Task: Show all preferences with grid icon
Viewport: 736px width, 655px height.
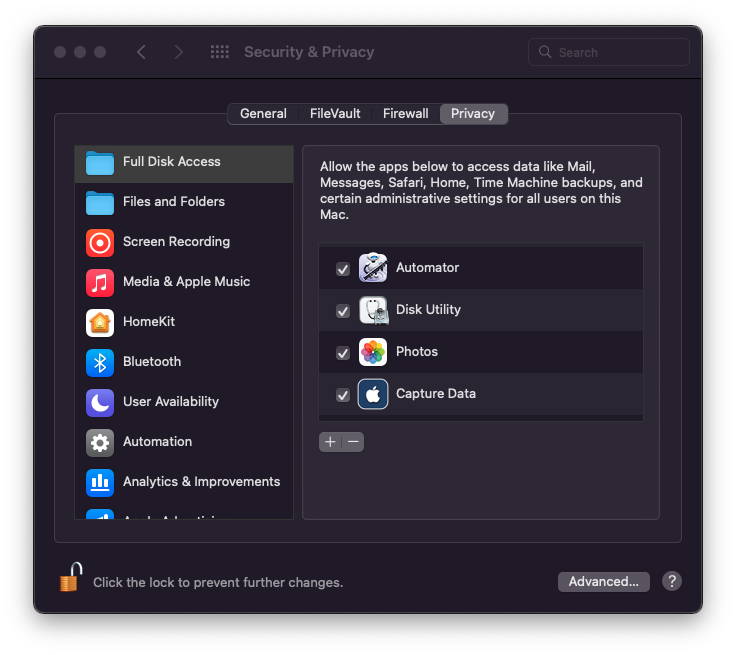Action: click(x=219, y=52)
